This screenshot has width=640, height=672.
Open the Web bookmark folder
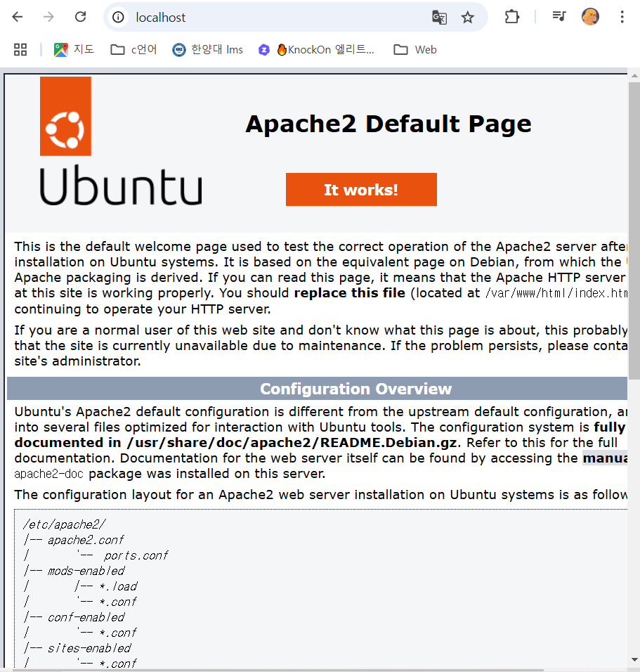[x=415, y=50]
